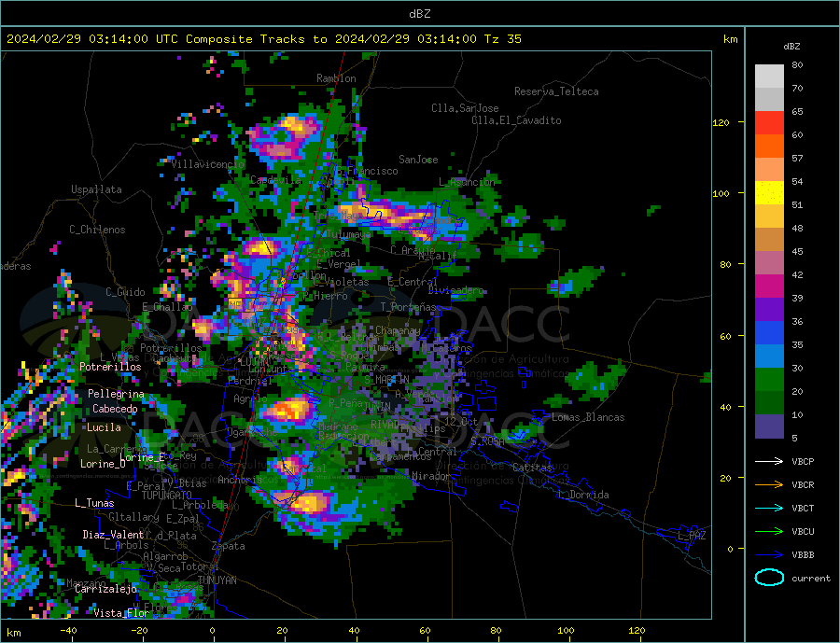Image resolution: width=840 pixels, height=643 pixels.
Task: Click the Pellegrina place label
Action: (x=117, y=394)
